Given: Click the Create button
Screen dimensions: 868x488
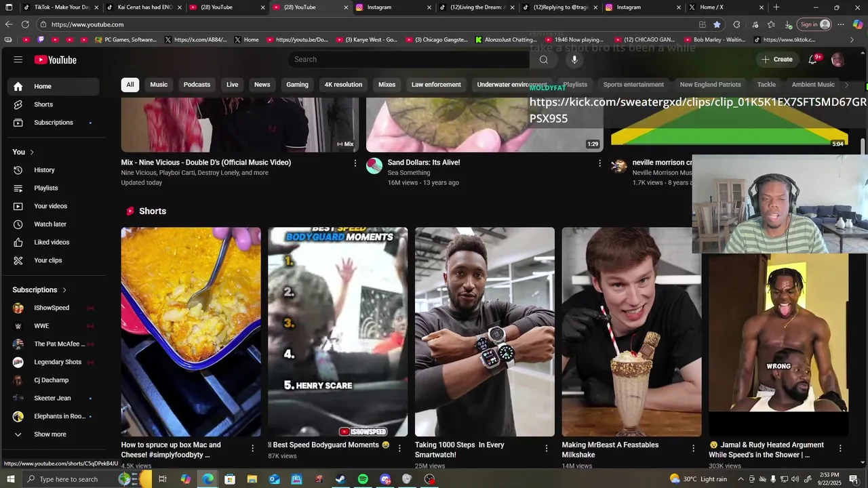Looking at the screenshot, I should tap(776, 60).
